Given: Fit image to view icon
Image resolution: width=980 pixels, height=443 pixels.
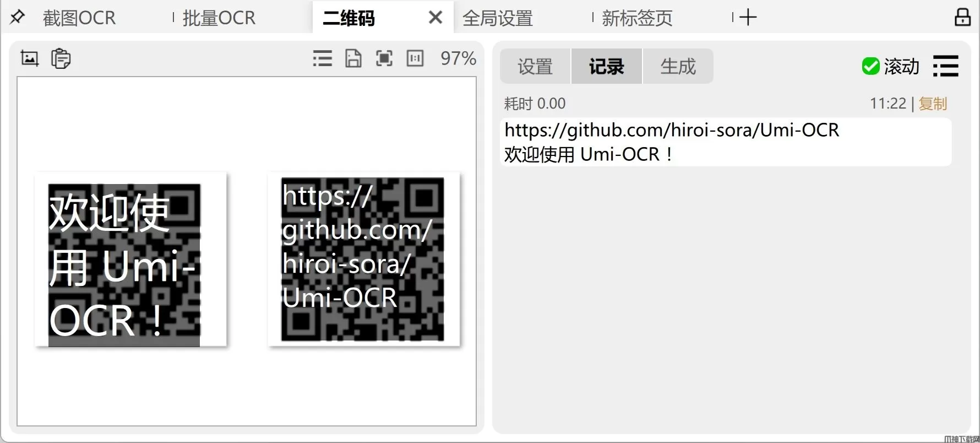Looking at the screenshot, I should (384, 58).
